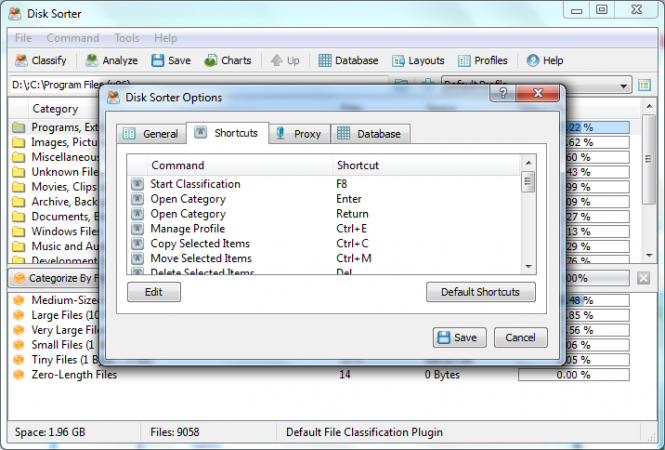Click the Edit button

coord(154,292)
